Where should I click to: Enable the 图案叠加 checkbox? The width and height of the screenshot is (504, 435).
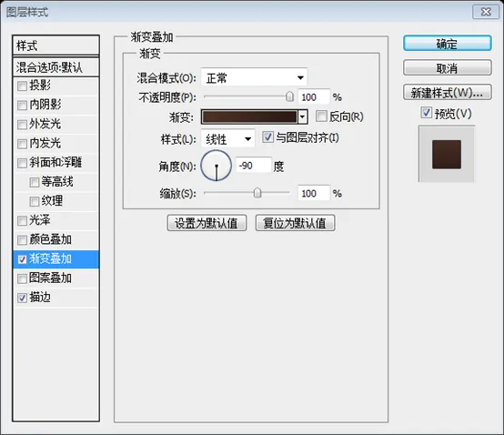click(22, 278)
